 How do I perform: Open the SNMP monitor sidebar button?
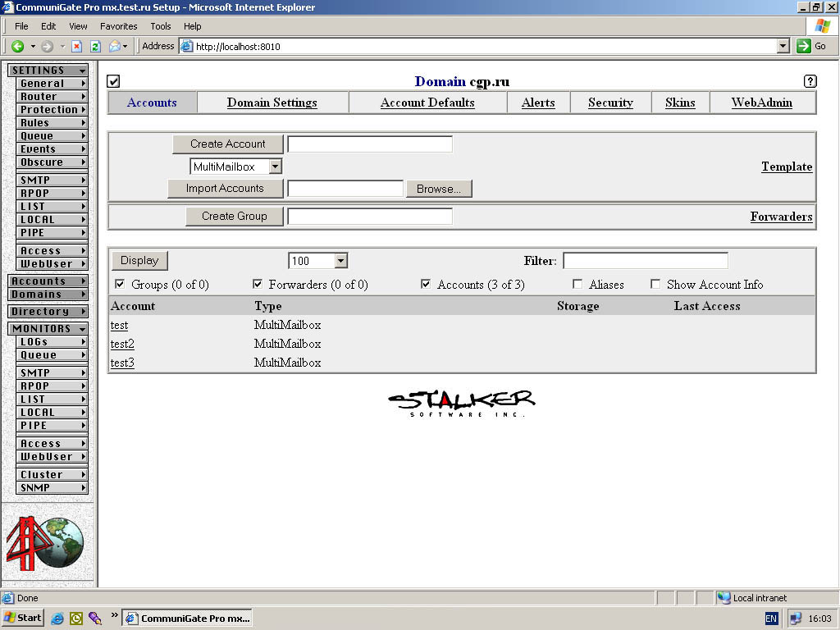coord(52,487)
